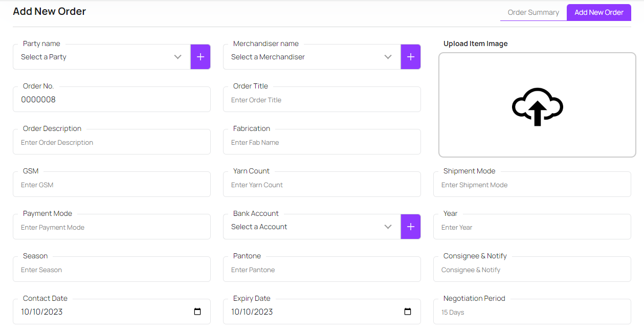The image size is (644, 331).
Task: Click into the Order Description field
Action: pyautogui.click(x=112, y=142)
